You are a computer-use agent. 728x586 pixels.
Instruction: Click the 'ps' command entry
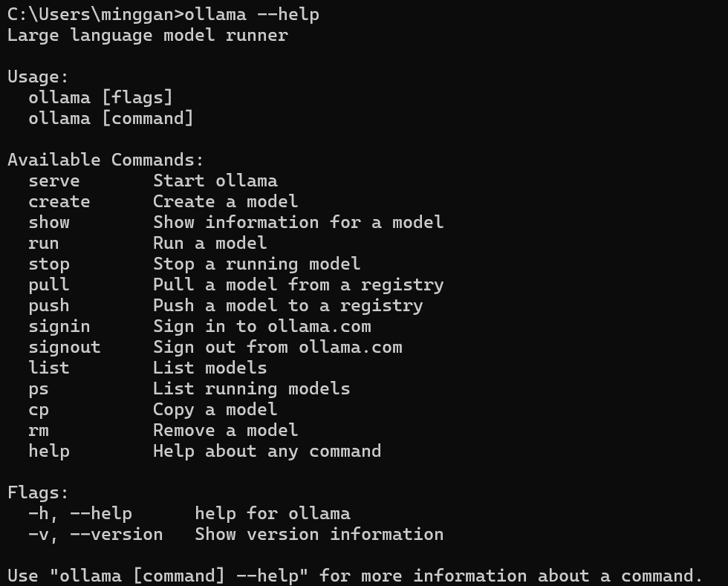39,389
